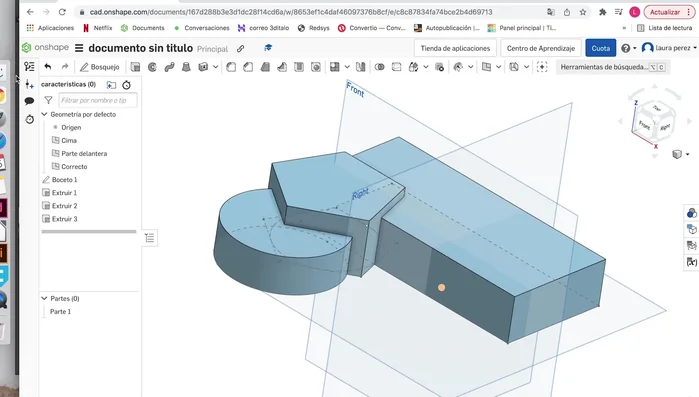Click the blue Cuota button
This screenshot has height=397, width=699.
coord(600,48)
